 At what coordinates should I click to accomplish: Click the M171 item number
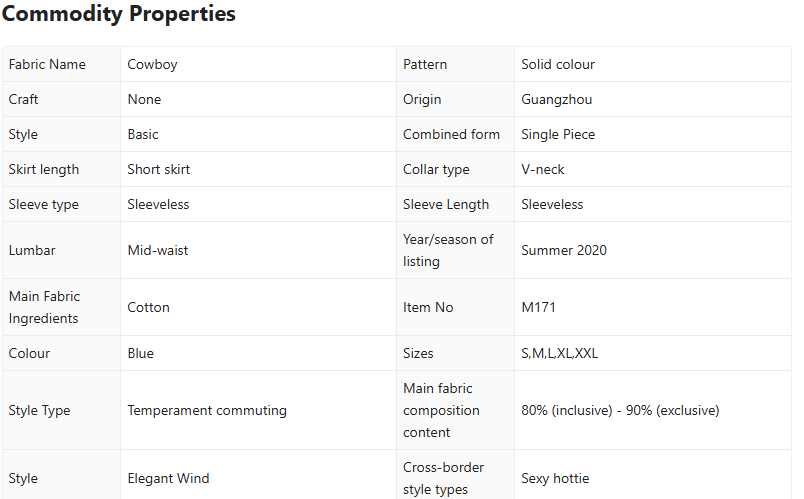point(539,307)
